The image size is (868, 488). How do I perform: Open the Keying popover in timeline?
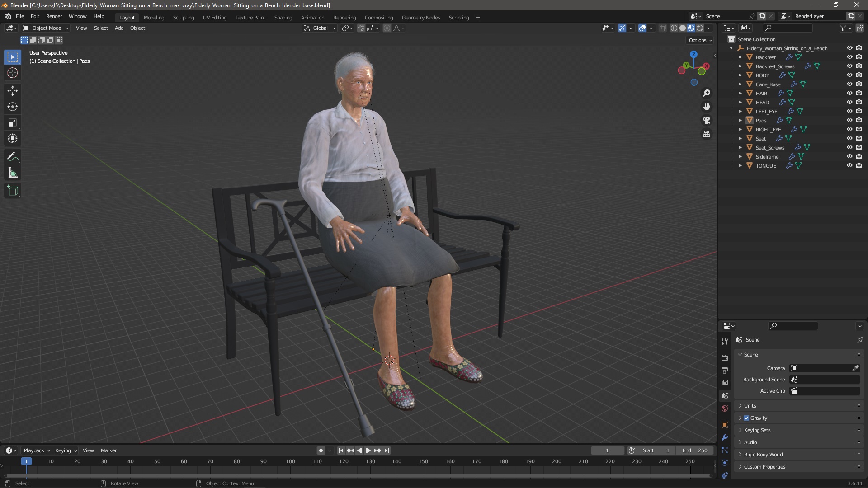click(66, 450)
